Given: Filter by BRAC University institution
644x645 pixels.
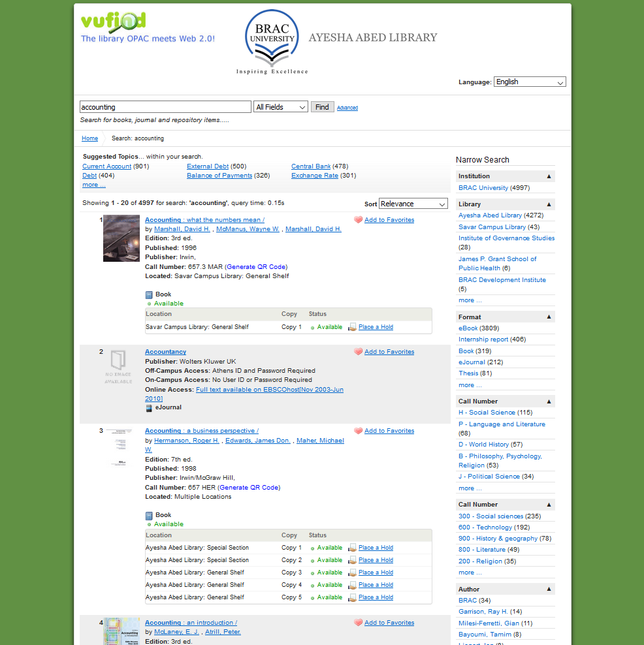Looking at the screenshot, I should click(x=483, y=187).
